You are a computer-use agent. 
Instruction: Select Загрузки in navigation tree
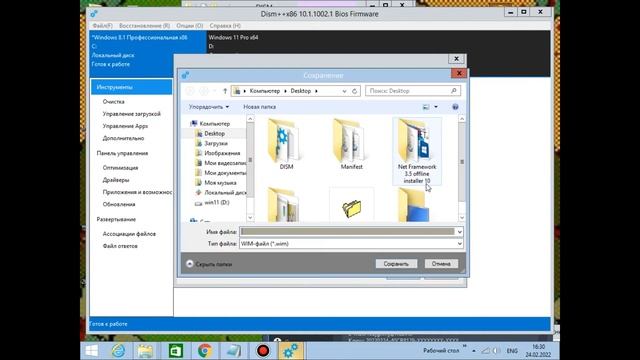click(x=216, y=143)
